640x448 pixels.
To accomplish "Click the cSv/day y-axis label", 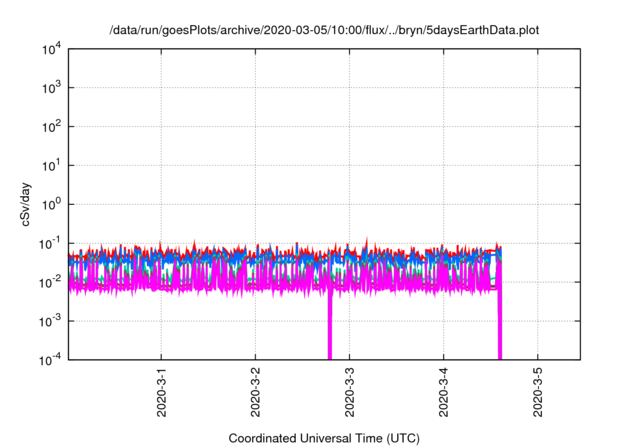I will pos(26,205).
